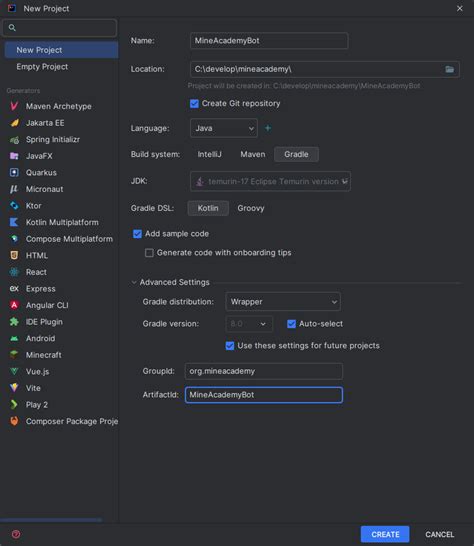Uncheck Use these settings for future projects
This screenshot has width=474, height=546.
(230, 346)
